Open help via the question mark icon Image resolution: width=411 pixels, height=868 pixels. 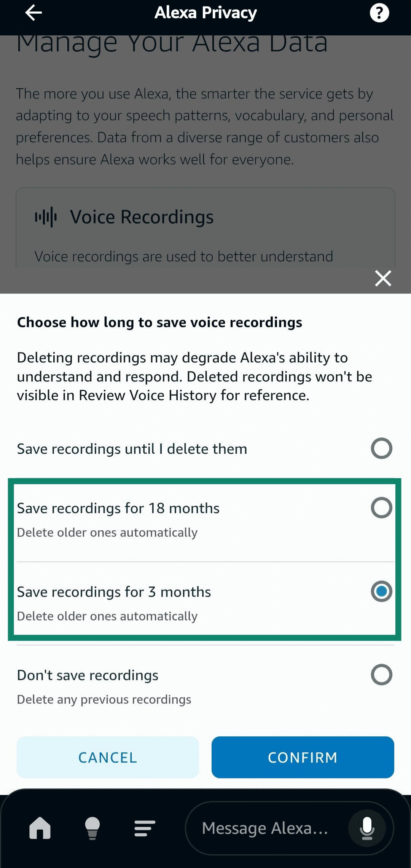[x=379, y=13]
